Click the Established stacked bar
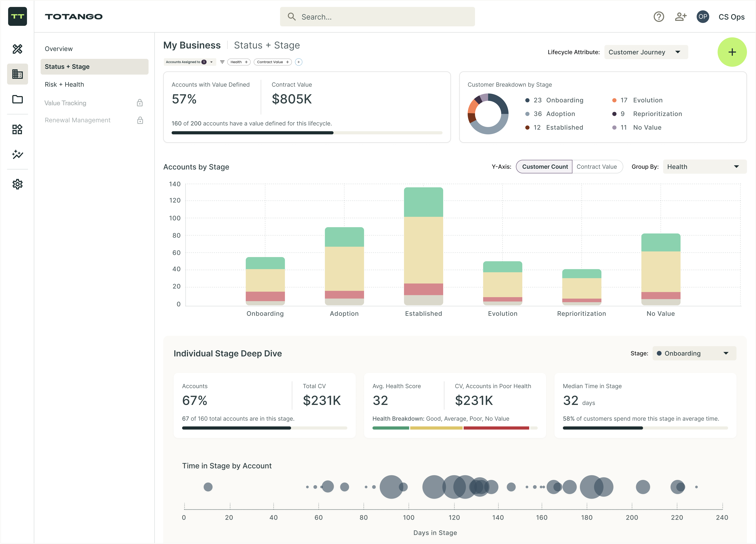 click(x=423, y=246)
